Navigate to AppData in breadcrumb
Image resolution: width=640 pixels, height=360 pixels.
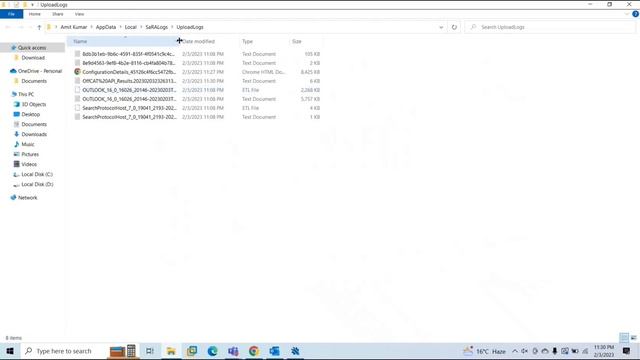click(106, 27)
